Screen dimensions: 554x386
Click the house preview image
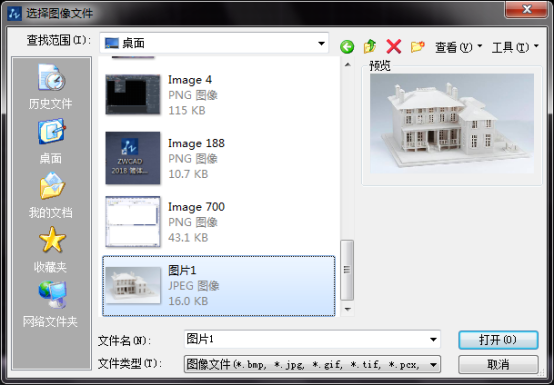click(452, 123)
